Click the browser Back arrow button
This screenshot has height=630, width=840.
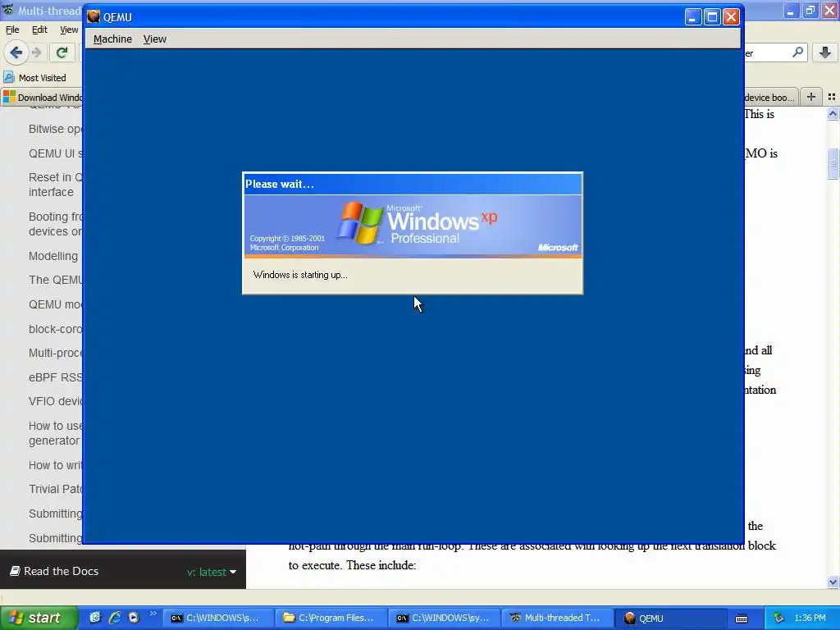(16, 52)
